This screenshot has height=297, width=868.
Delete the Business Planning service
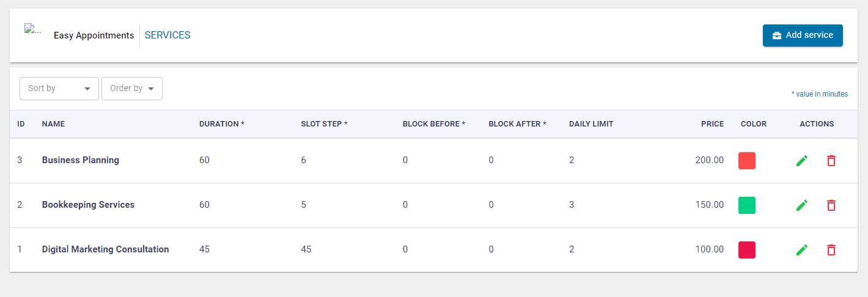[831, 161]
